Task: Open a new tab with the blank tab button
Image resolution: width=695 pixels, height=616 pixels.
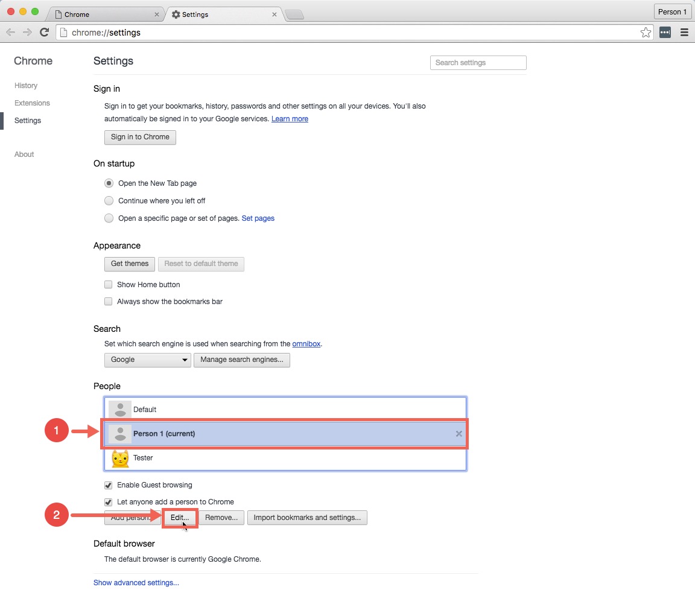Action: point(294,15)
